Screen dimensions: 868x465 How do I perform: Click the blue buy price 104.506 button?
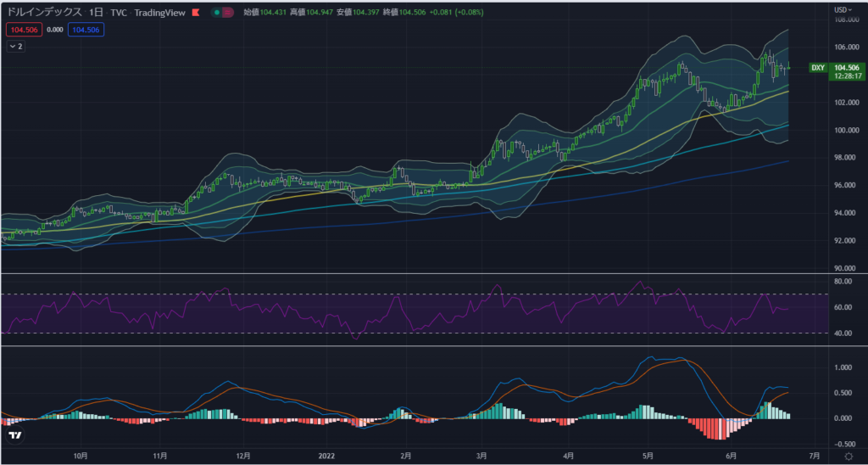point(86,30)
